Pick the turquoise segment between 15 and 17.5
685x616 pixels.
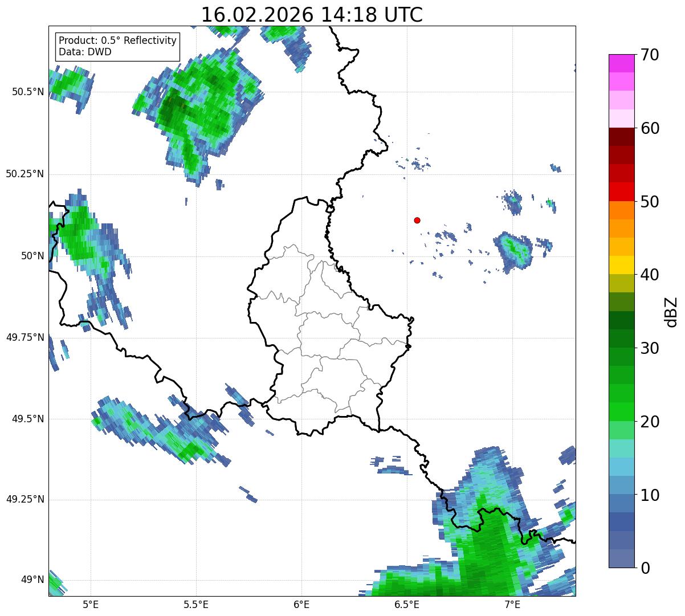pos(621,448)
